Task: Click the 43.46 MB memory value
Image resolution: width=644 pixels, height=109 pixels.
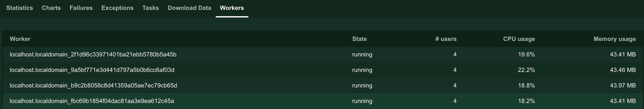Action: point(623,70)
